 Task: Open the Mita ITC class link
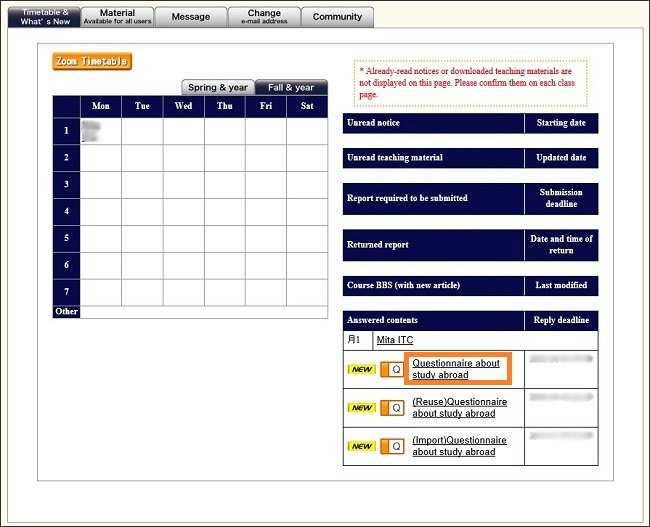pyautogui.click(x=394, y=340)
